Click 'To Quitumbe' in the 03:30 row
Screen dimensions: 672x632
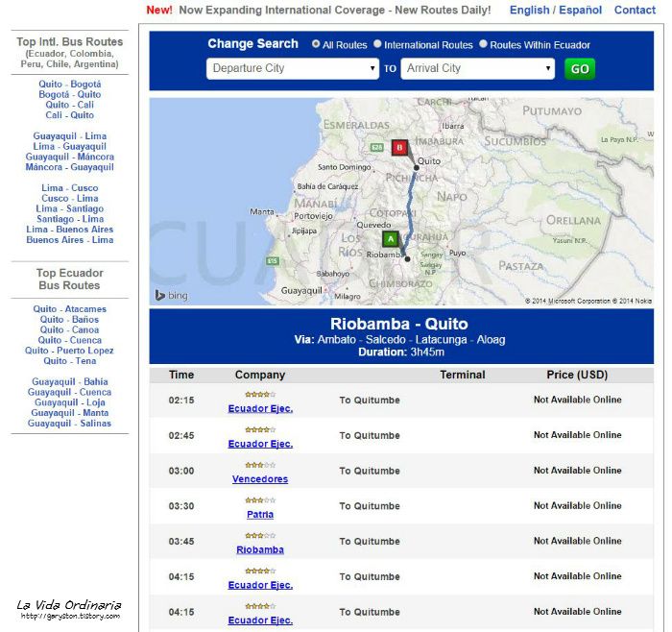click(x=370, y=506)
